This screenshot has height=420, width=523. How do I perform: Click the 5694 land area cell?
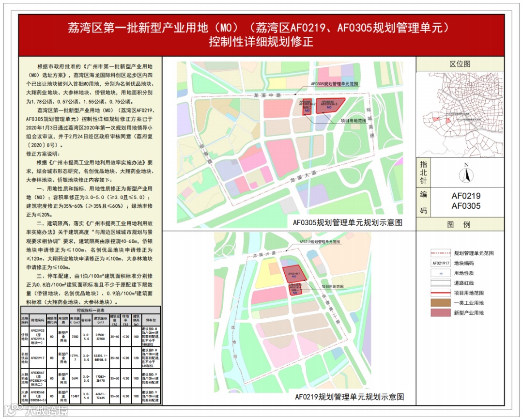75,378
